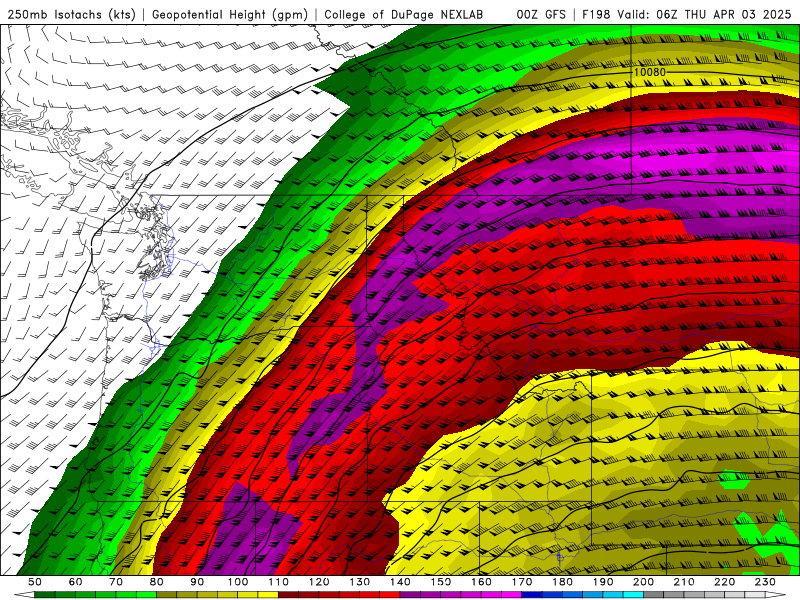Click the '210' value on the legend

tap(684, 582)
